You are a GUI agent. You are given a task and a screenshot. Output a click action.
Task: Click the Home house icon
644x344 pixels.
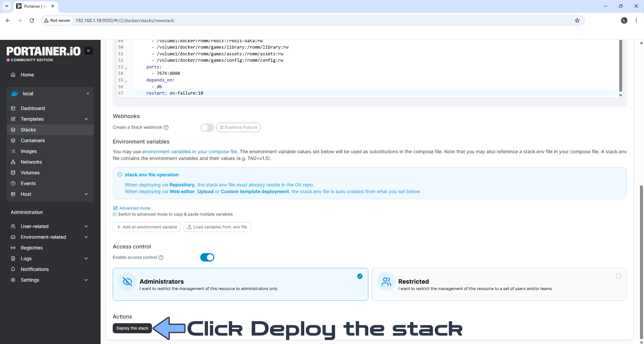coord(13,75)
